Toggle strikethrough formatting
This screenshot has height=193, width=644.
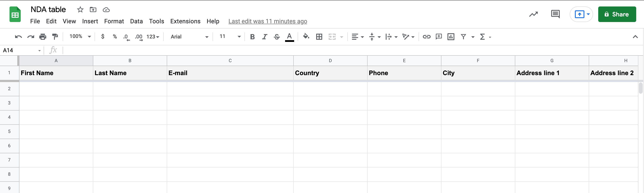pos(277,37)
